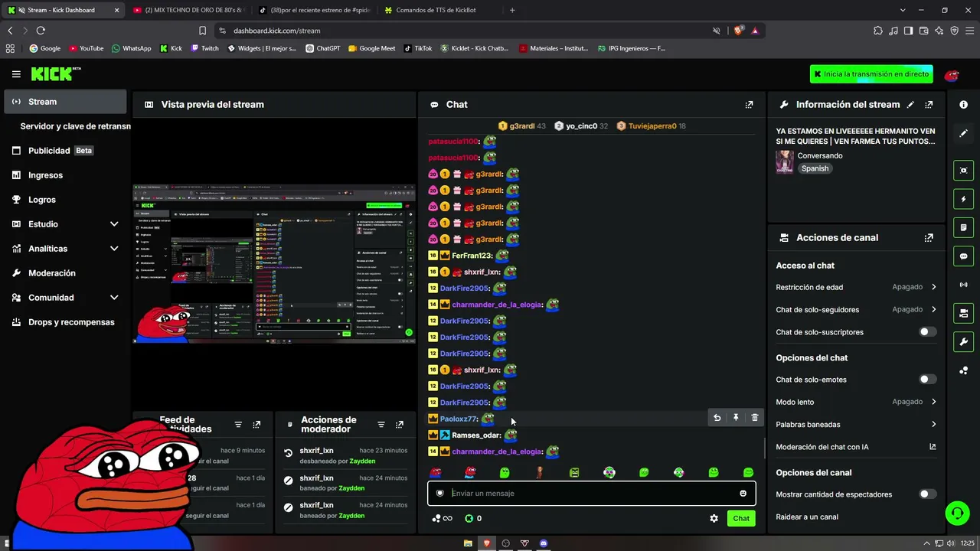Filter the Feed de actividades list

click(238, 424)
